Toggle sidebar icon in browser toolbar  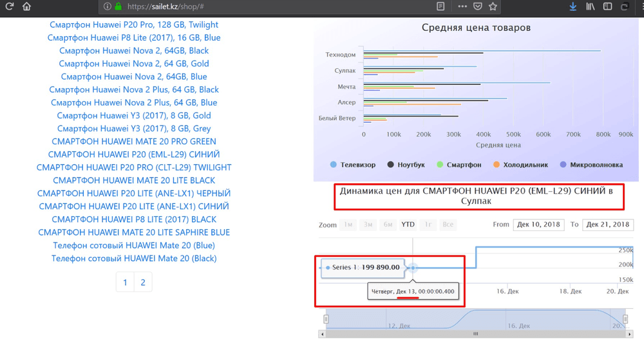(607, 6)
